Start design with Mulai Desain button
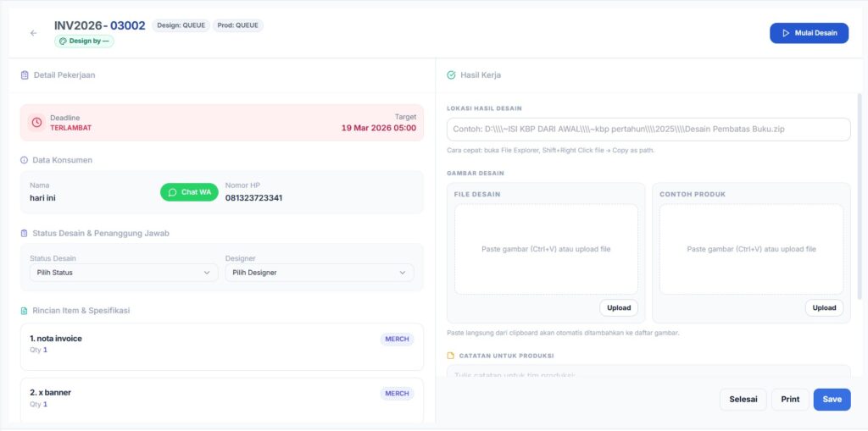This screenshot has height=431, width=868. click(x=809, y=33)
